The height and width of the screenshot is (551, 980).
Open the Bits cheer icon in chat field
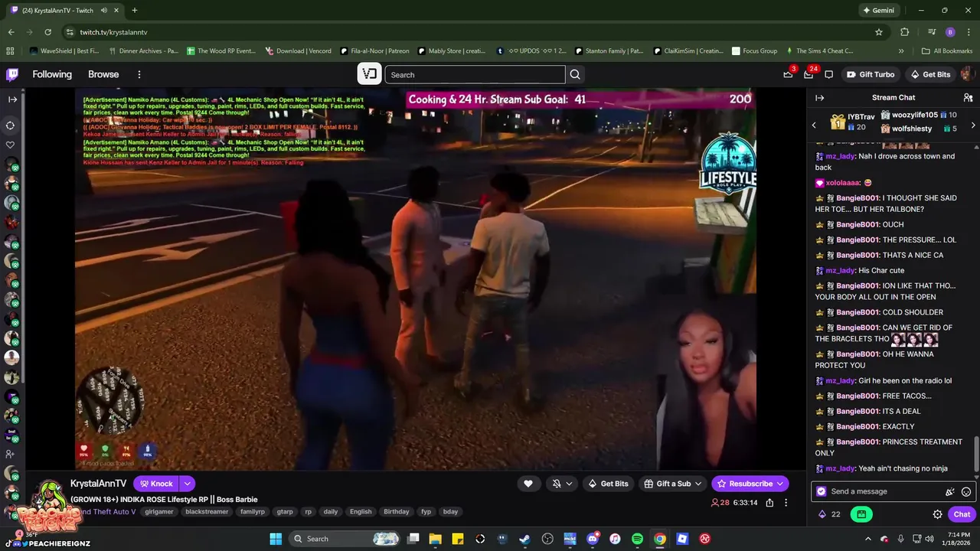[x=950, y=492]
